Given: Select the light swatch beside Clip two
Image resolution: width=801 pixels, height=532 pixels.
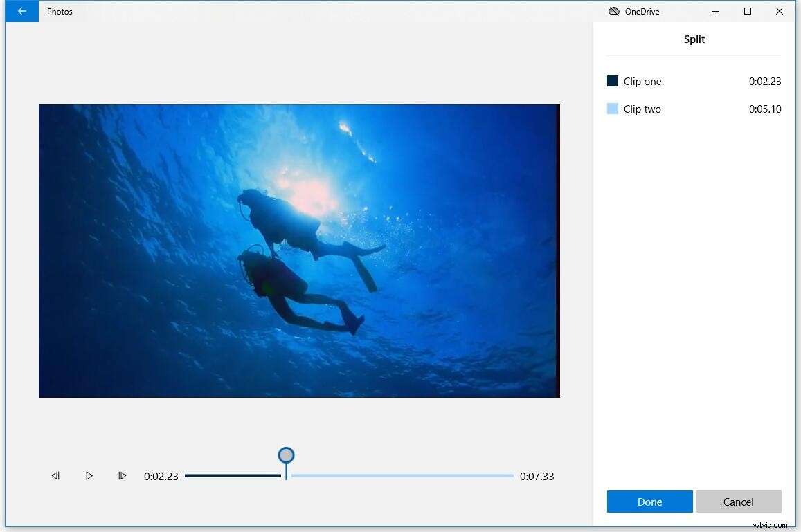Looking at the screenshot, I should 612,109.
